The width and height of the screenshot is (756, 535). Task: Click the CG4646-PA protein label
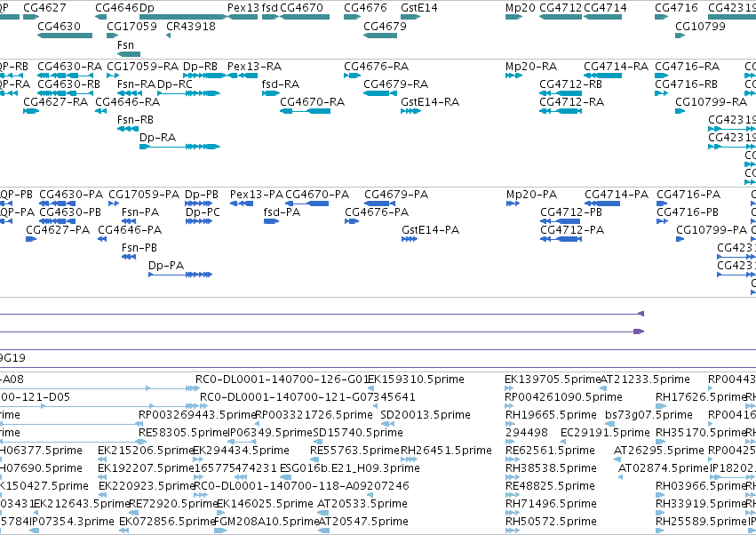pos(131,230)
